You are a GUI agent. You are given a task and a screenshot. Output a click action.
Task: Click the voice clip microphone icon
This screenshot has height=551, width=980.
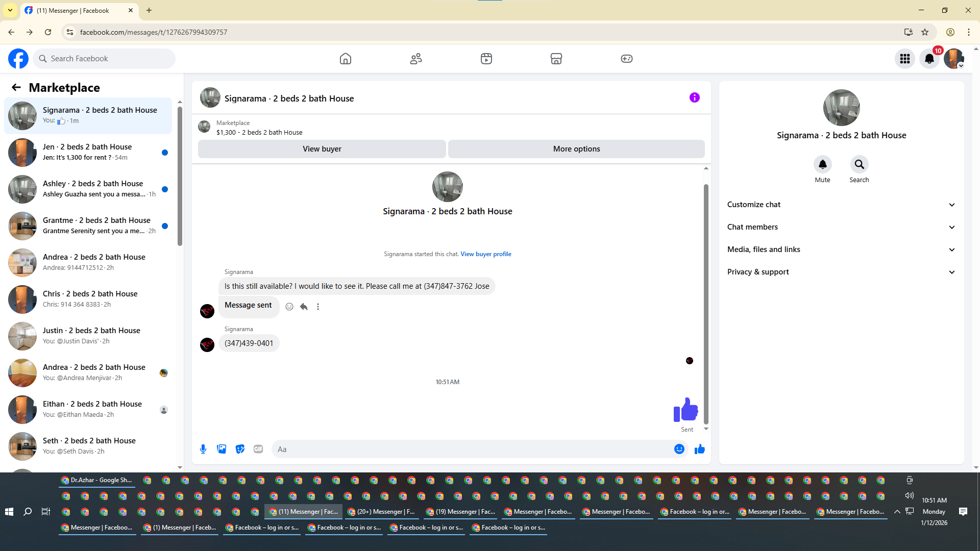coord(203,449)
